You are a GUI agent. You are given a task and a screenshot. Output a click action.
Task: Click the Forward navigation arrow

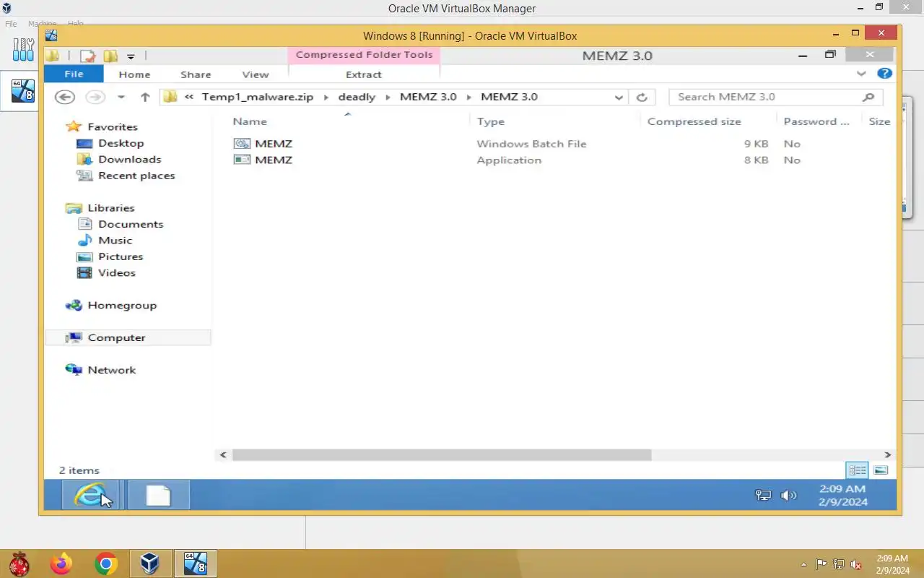tap(95, 97)
